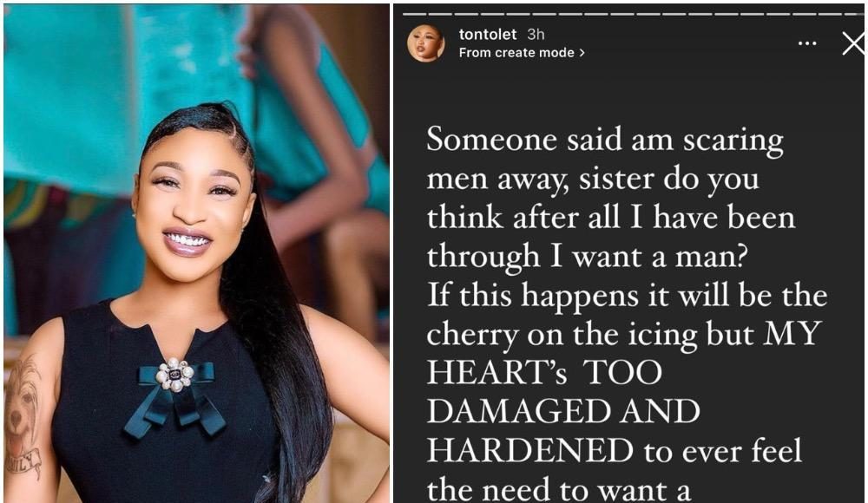Click the 'Someone said am scaring' story text
The height and width of the screenshot is (503, 868).
[x=605, y=140]
